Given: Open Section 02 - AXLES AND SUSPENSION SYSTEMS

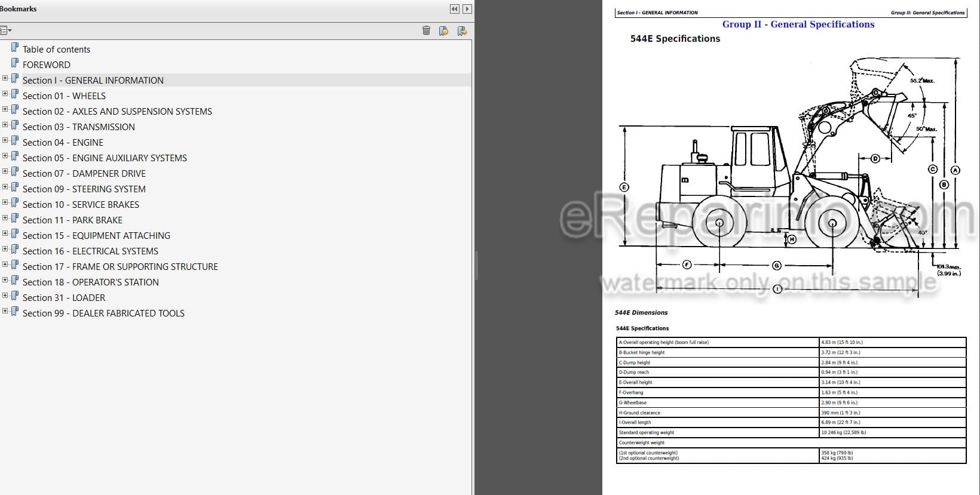Looking at the screenshot, I should [117, 112].
